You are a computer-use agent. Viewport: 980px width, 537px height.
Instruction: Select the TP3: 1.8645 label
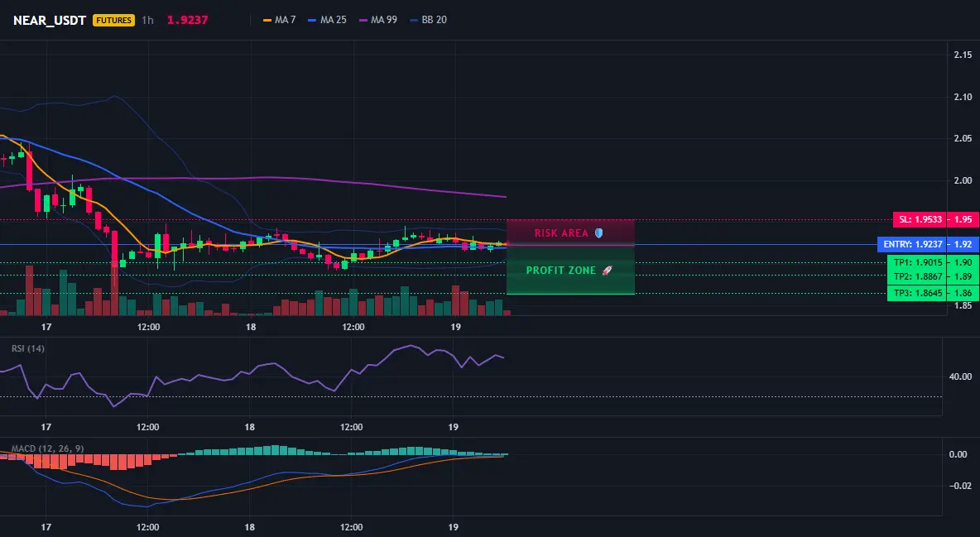click(x=917, y=293)
